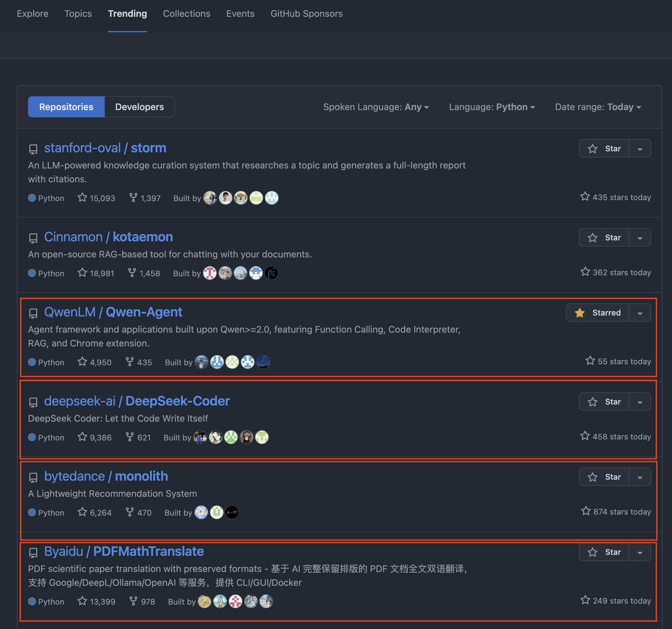
Task: Open last contributor avatar of kotaemon
Action: click(271, 273)
